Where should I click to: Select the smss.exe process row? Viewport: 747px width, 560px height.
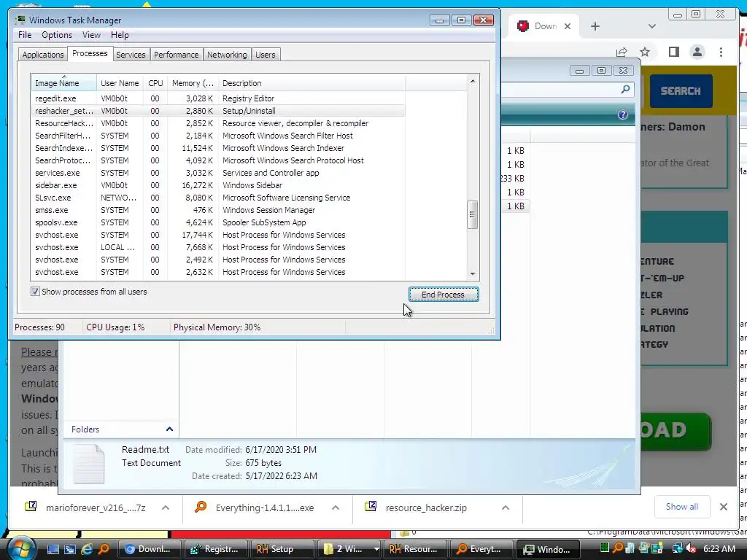tap(218, 210)
